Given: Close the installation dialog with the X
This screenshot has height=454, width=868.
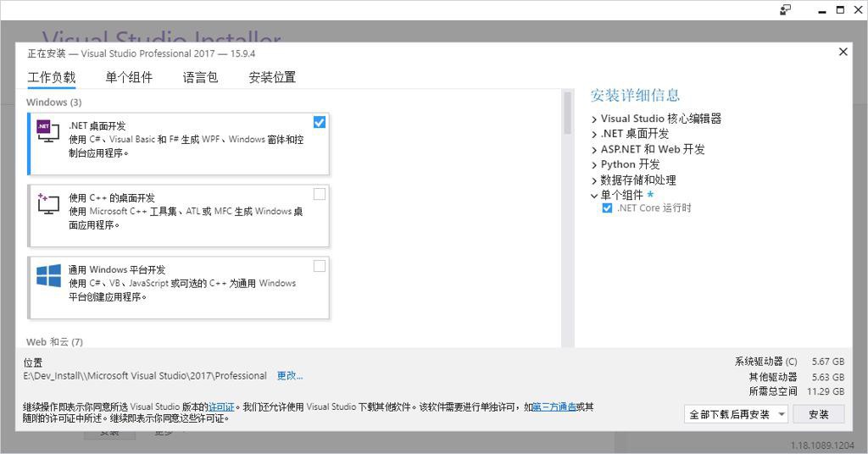Looking at the screenshot, I should 843,52.
